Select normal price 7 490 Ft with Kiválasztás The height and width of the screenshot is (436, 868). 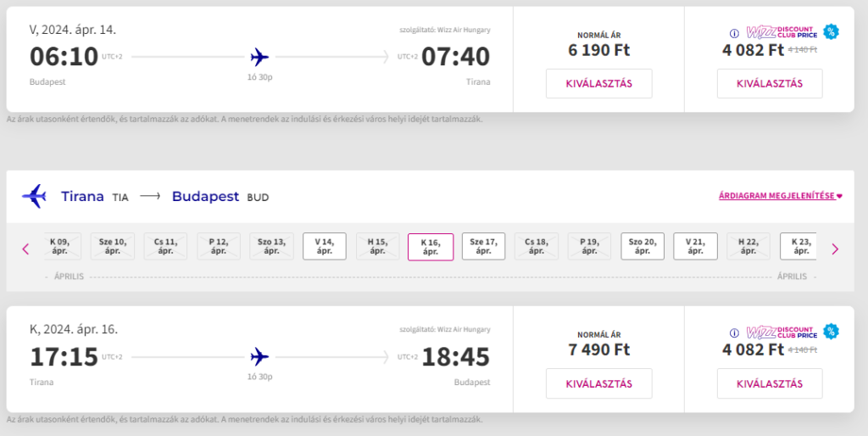point(598,383)
